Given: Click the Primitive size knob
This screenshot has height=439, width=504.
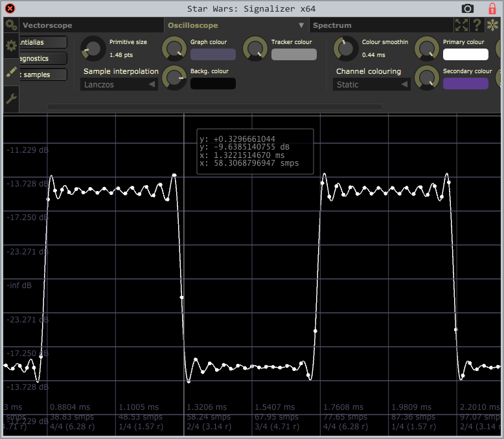Looking at the screenshot, I should 93,49.
